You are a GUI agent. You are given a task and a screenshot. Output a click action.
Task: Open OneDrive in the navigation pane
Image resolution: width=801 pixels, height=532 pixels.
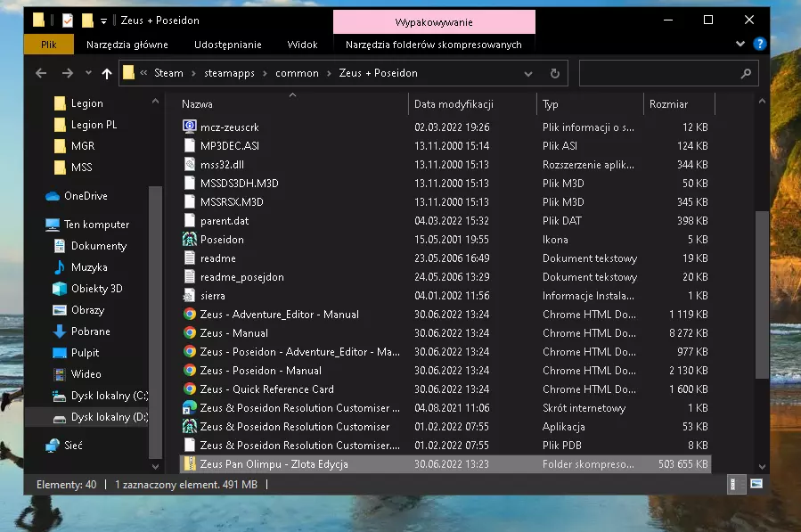point(86,196)
